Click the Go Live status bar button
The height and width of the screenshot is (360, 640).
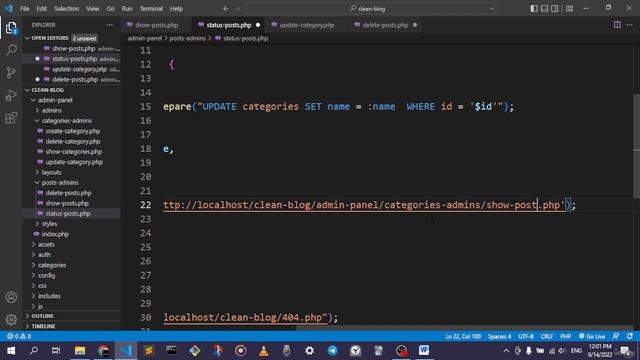(592, 336)
